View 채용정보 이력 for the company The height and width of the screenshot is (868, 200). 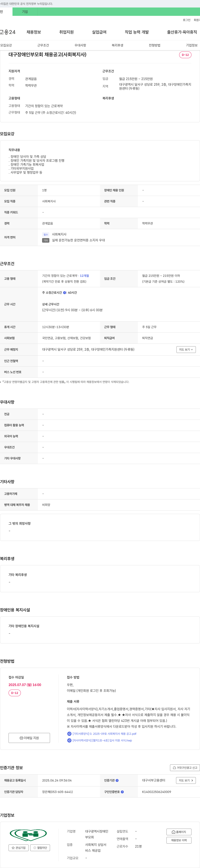pyautogui.click(x=179, y=840)
